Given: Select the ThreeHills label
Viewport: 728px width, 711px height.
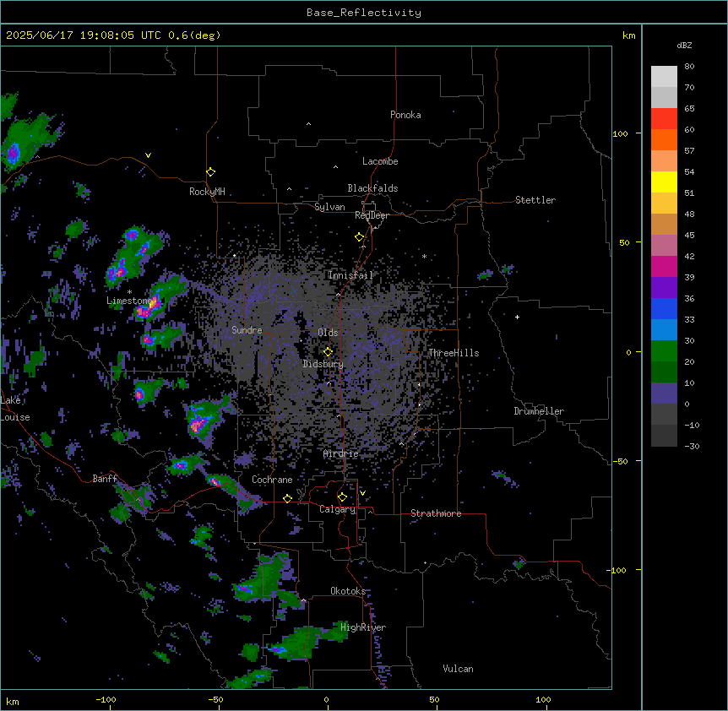Looking at the screenshot, I should [454, 353].
